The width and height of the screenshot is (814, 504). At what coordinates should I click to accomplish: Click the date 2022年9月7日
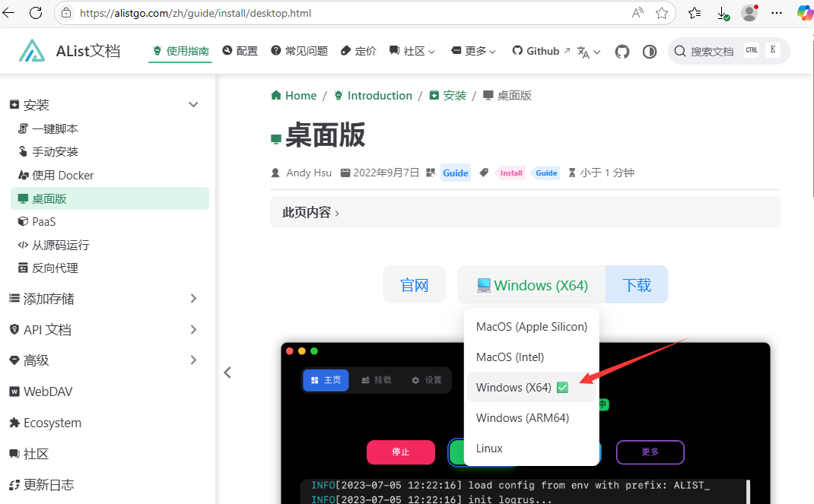(x=386, y=173)
